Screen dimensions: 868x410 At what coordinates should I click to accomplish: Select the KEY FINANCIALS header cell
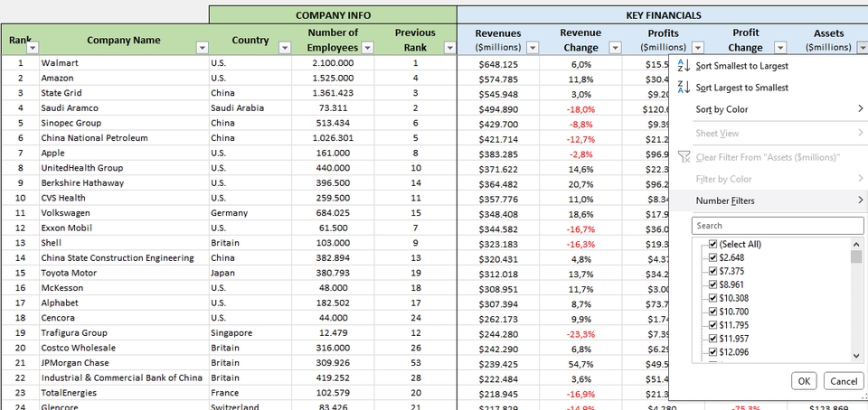point(663,15)
